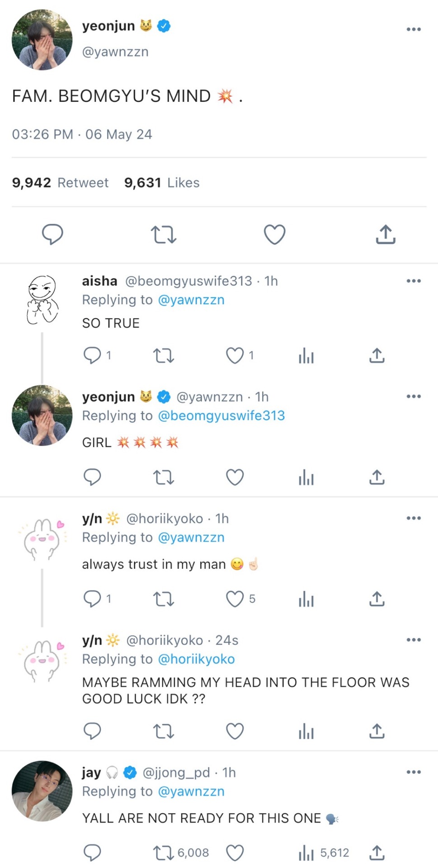
Task: Retweet yeonjun's "GIRL" reply
Action: tap(163, 477)
